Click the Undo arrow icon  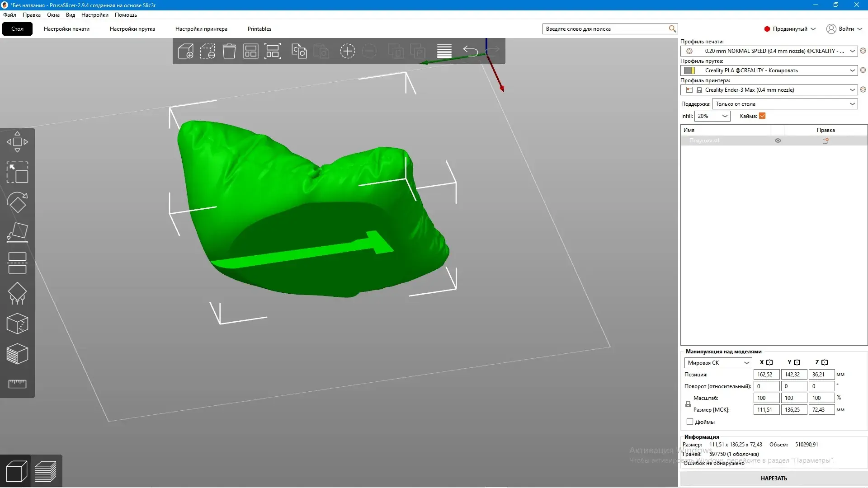470,51
